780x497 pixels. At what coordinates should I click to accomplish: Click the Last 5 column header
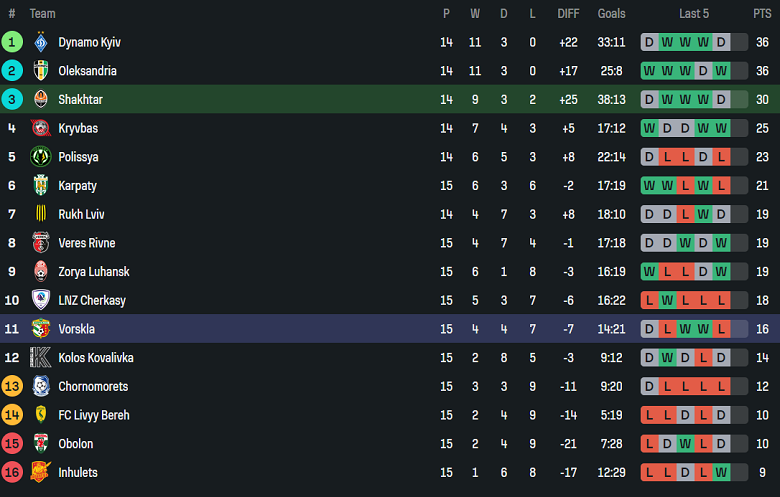(x=694, y=14)
